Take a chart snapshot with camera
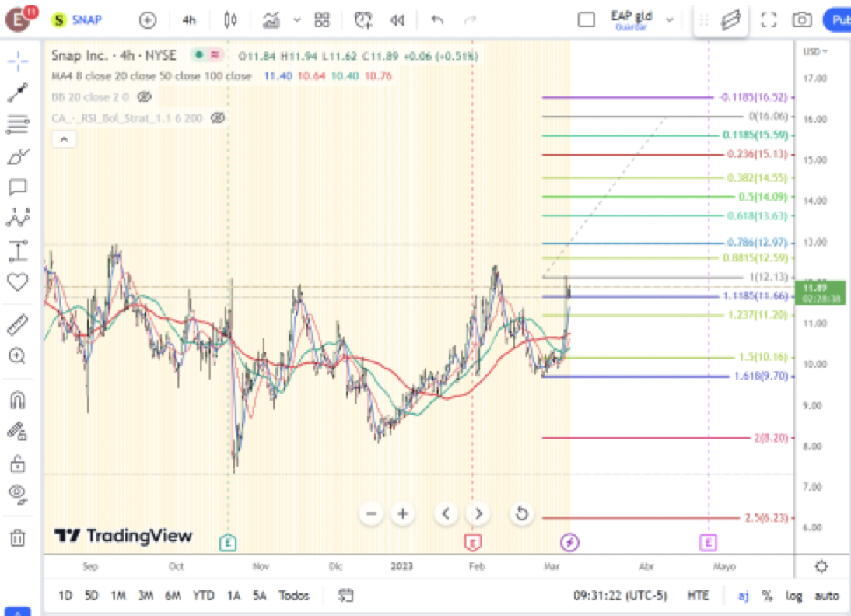 802,20
